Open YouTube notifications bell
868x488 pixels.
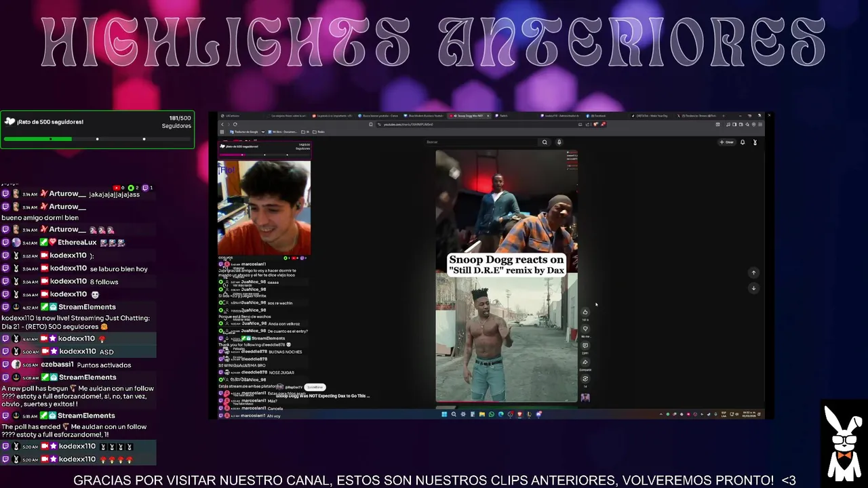pyautogui.click(x=743, y=142)
